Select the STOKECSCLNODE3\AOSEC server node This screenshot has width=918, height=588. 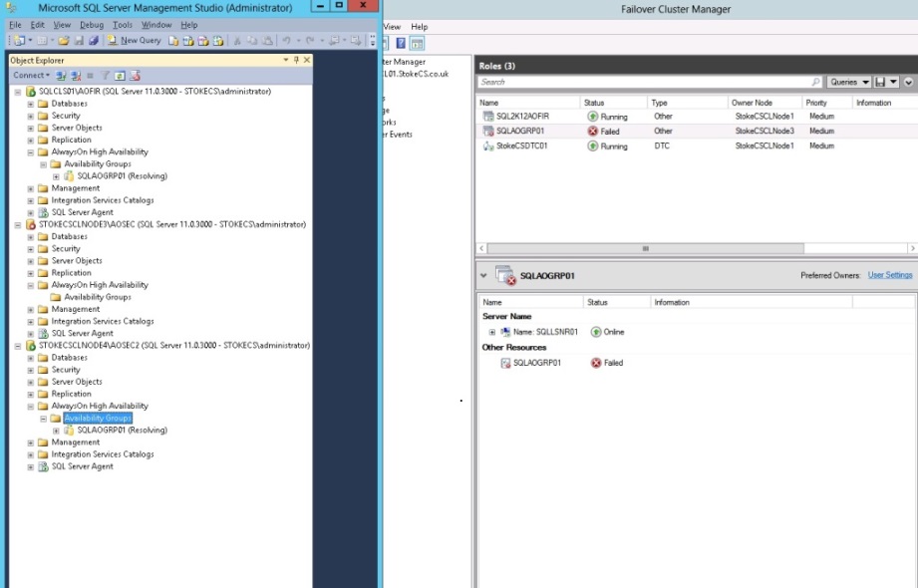click(x=172, y=224)
